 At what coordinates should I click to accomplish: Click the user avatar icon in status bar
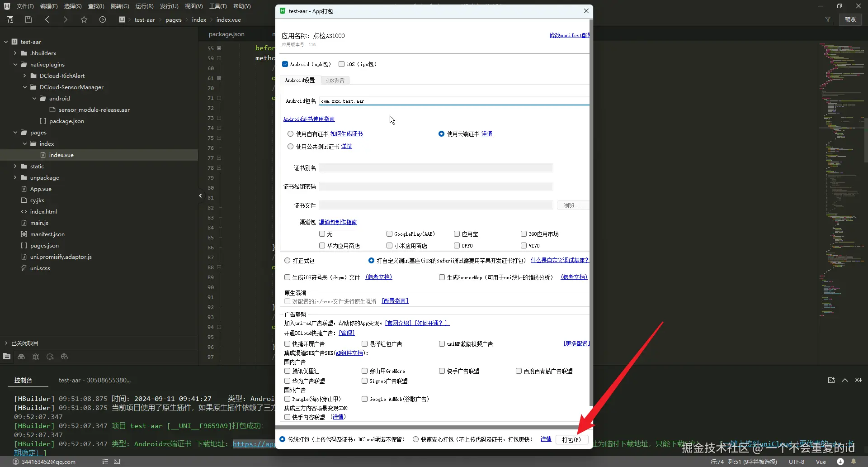click(16, 462)
